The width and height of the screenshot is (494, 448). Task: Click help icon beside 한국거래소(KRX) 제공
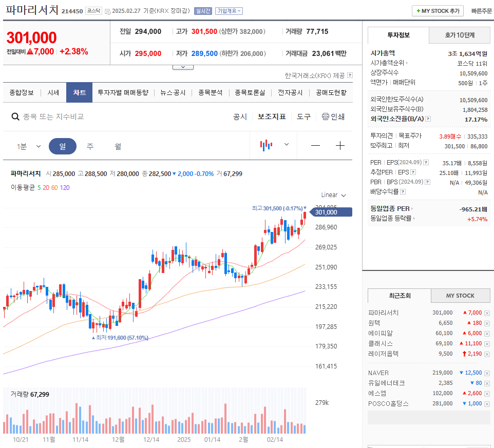pos(350,75)
